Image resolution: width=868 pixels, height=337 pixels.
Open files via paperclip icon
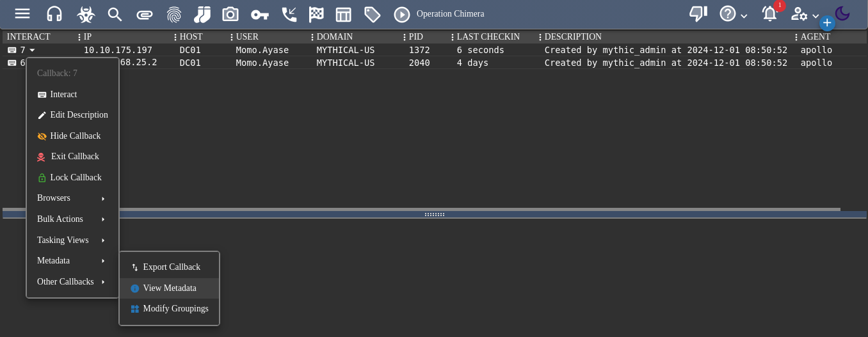click(145, 14)
